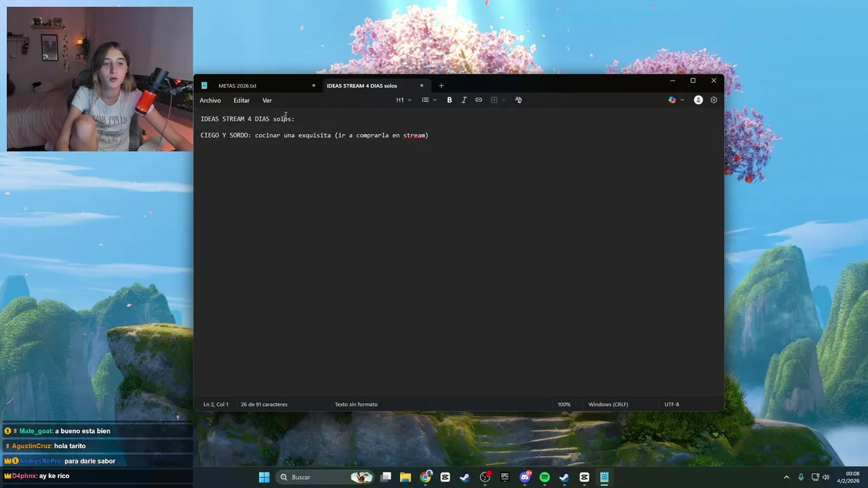Screen dimensions: 868x488
Task: Open the Windows Start menu
Action: [x=264, y=477]
